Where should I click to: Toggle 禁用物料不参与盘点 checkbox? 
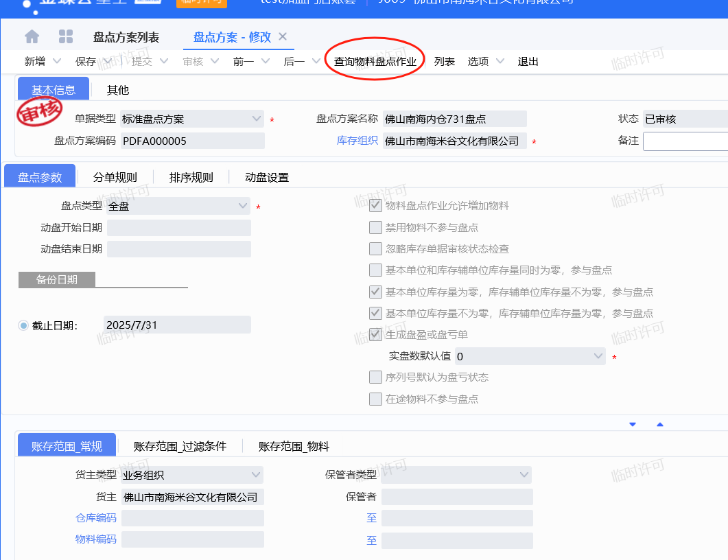pos(375,228)
